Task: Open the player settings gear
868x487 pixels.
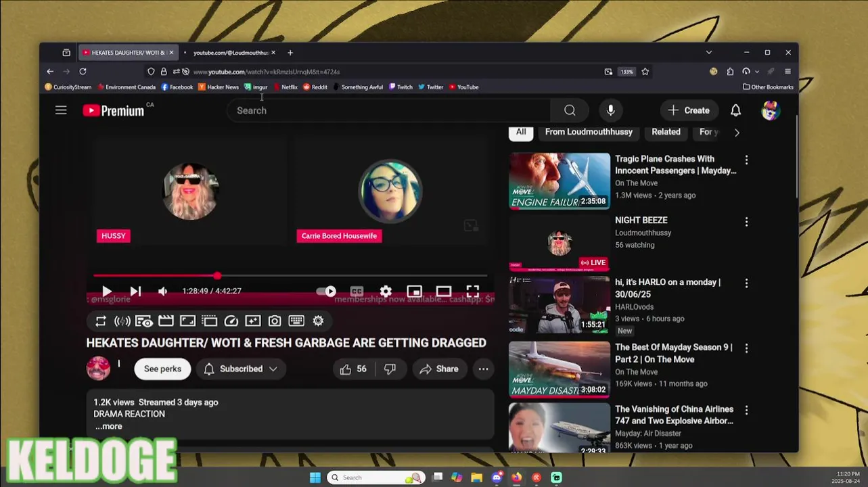Action: [386, 291]
